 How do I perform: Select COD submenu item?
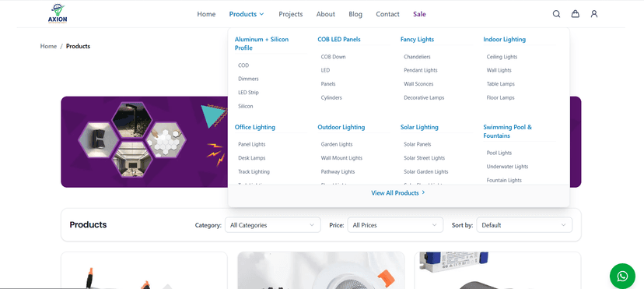coord(243,65)
